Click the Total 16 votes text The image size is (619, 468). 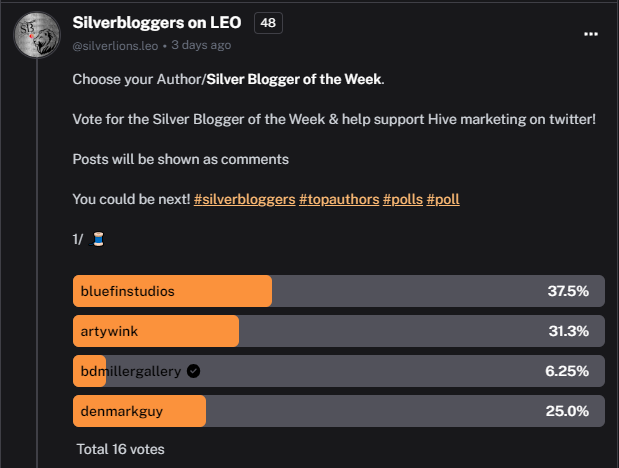120,449
